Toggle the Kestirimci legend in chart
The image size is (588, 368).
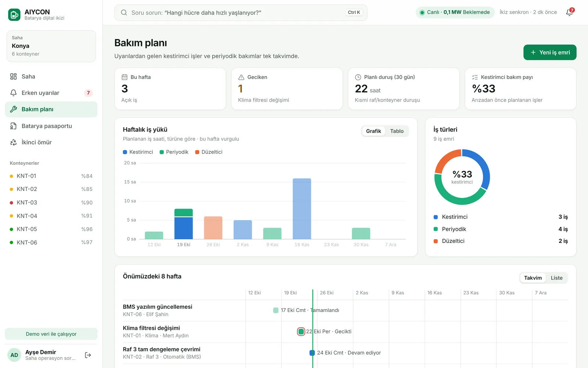coord(138,152)
